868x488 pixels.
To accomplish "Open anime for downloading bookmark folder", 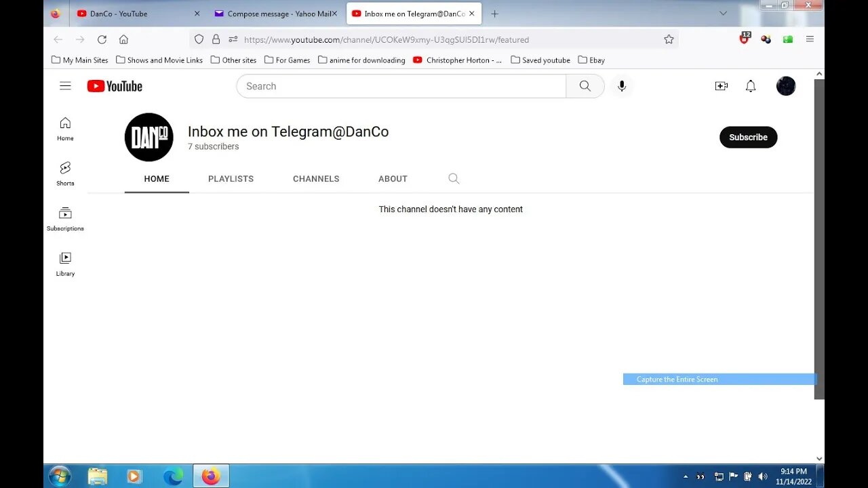I will (x=361, y=60).
